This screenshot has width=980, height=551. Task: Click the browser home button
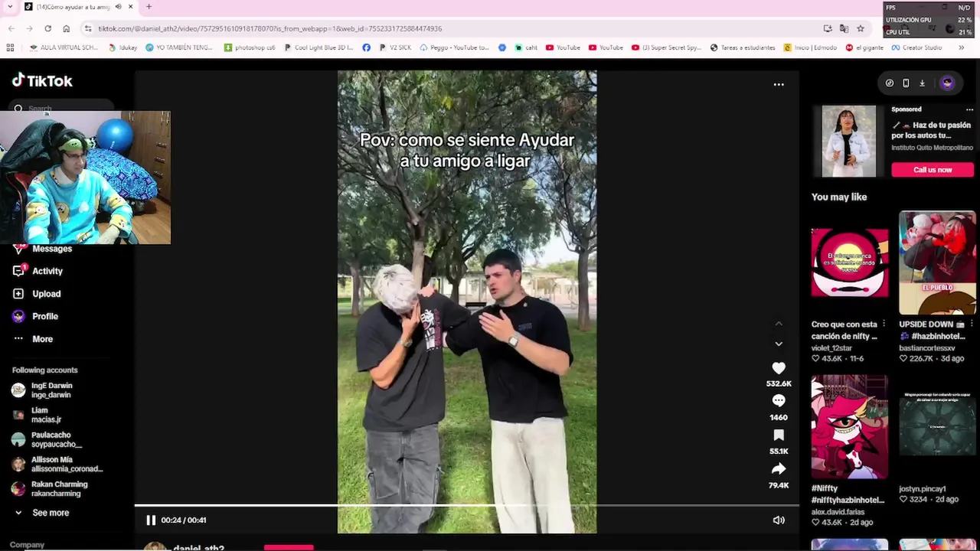67,28
